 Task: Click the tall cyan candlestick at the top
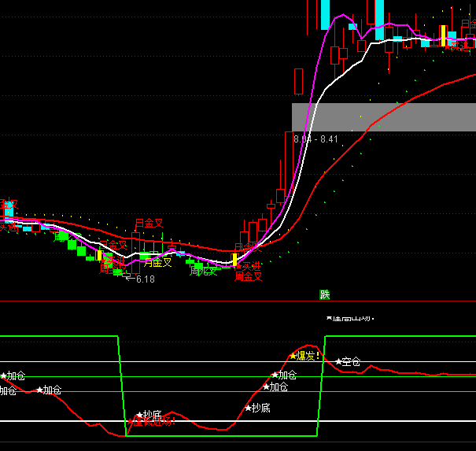379,16
